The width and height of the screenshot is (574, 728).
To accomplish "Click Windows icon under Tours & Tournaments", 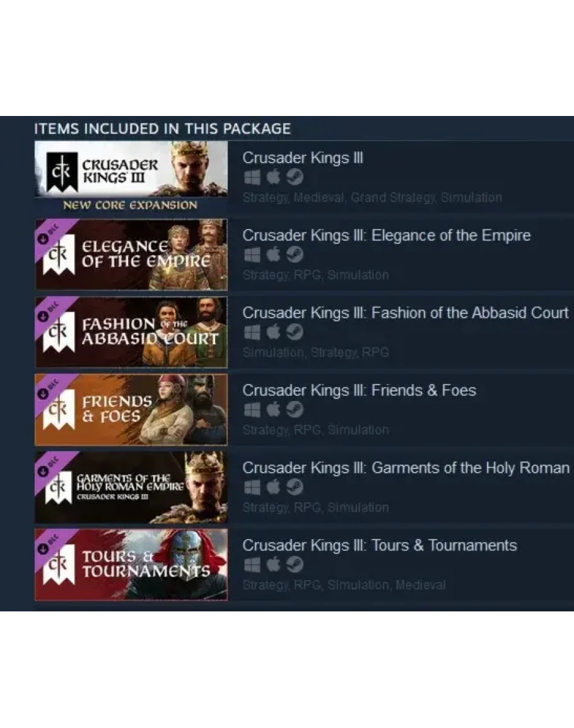I will [252, 565].
